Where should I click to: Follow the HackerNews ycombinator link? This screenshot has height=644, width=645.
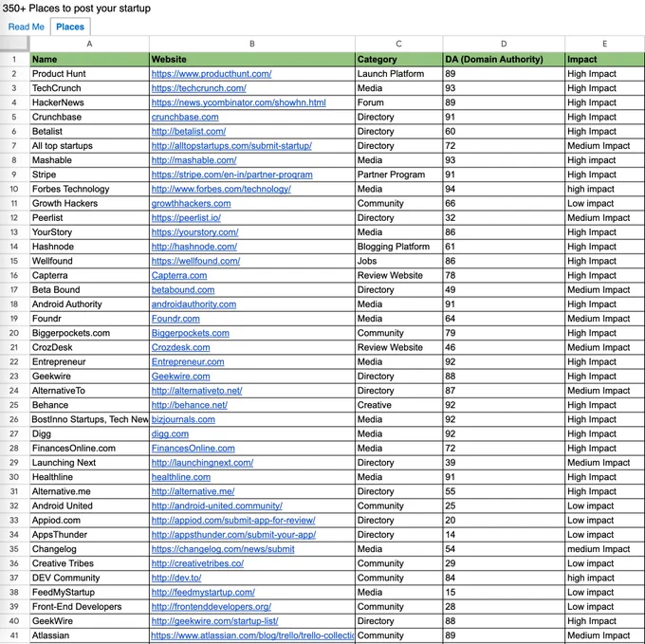[x=238, y=102]
